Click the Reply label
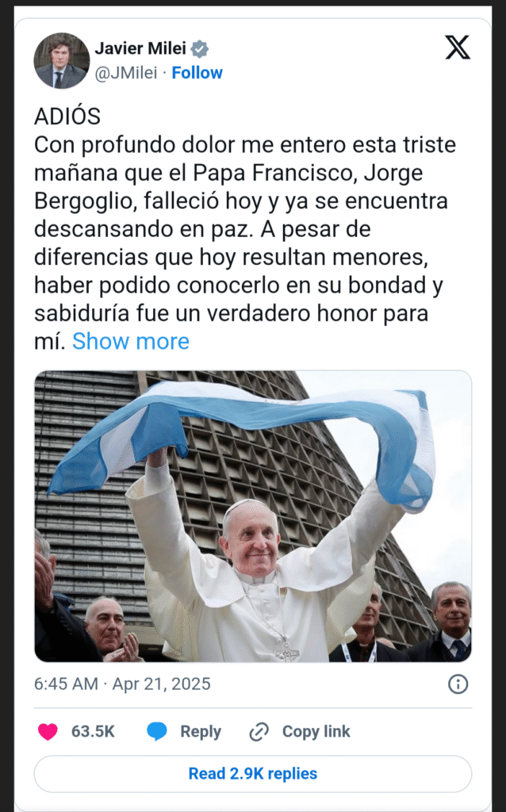The width and height of the screenshot is (506, 812). [201, 732]
